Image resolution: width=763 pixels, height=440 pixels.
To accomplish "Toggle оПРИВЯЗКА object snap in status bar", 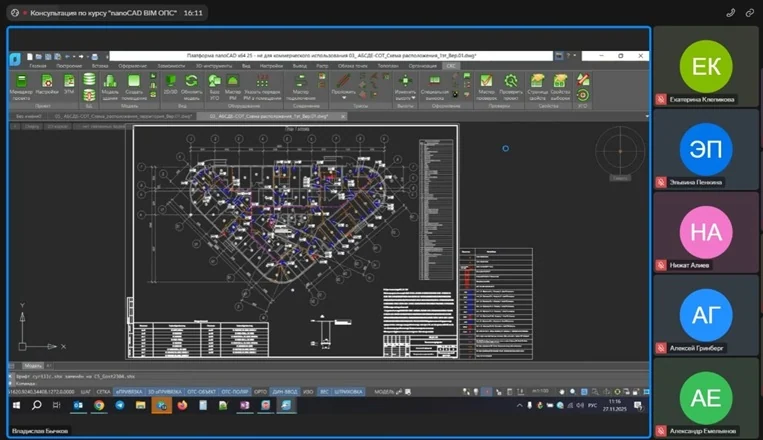I will [129, 391].
